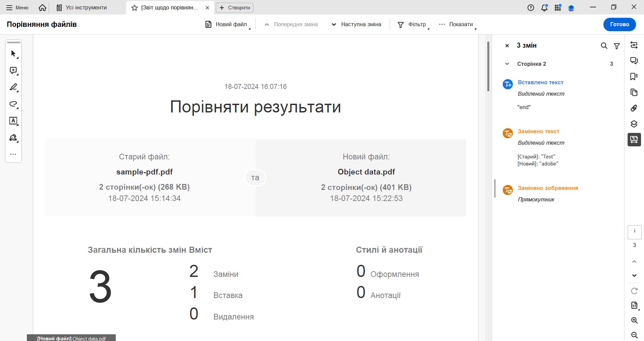Open the Layers panel icon
The width and height of the screenshot is (644, 341).
point(634,124)
